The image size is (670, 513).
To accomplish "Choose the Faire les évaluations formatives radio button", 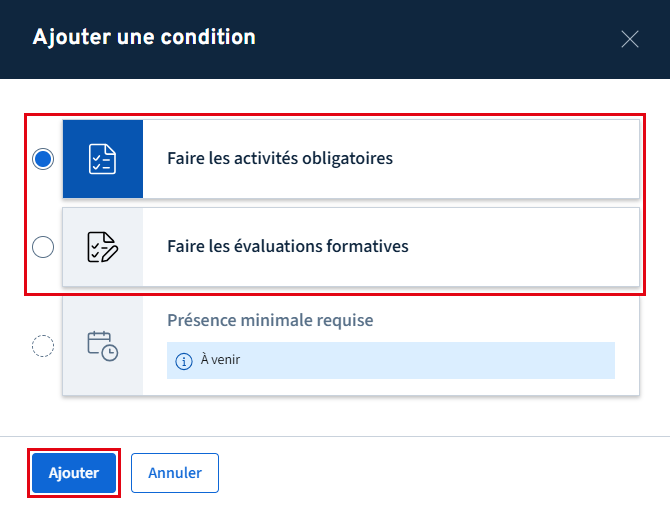I will click(43, 247).
